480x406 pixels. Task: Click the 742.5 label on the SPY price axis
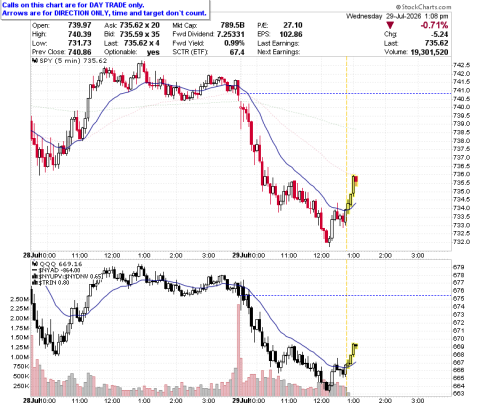[462, 65]
